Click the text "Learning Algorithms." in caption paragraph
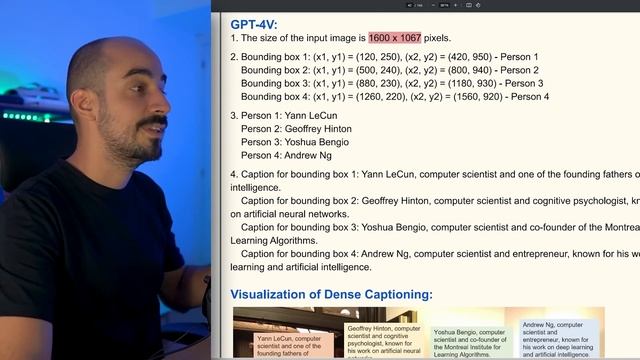Viewport: 640px width, 360px height. (274, 240)
